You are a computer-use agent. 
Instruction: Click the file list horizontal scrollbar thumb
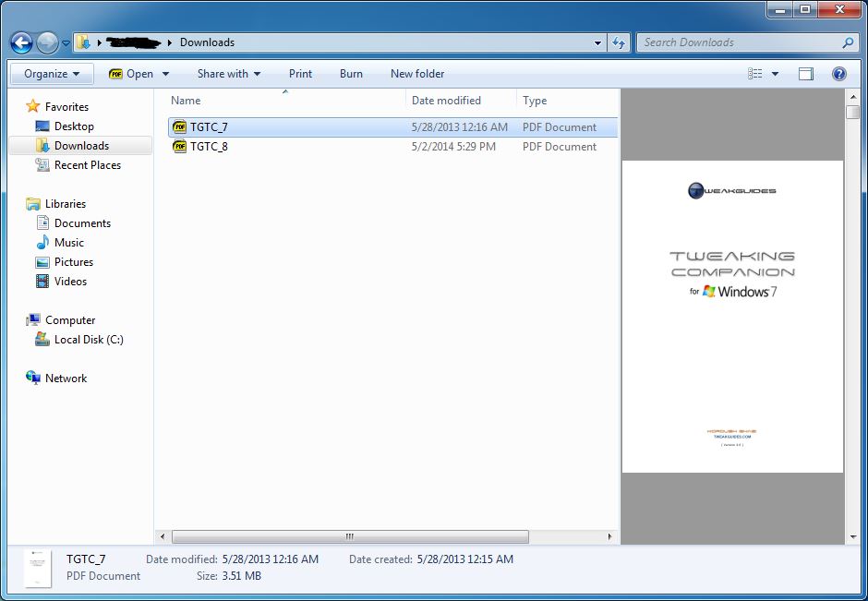(350, 536)
